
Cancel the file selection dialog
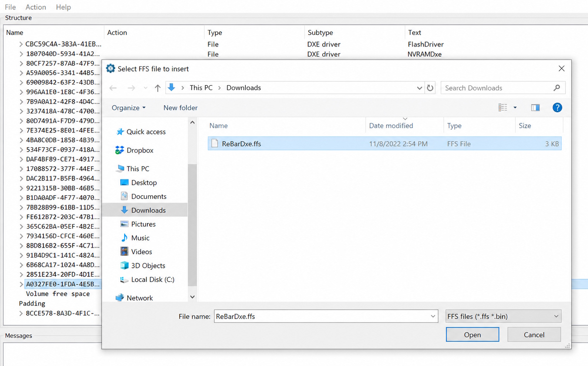(534, 335)
